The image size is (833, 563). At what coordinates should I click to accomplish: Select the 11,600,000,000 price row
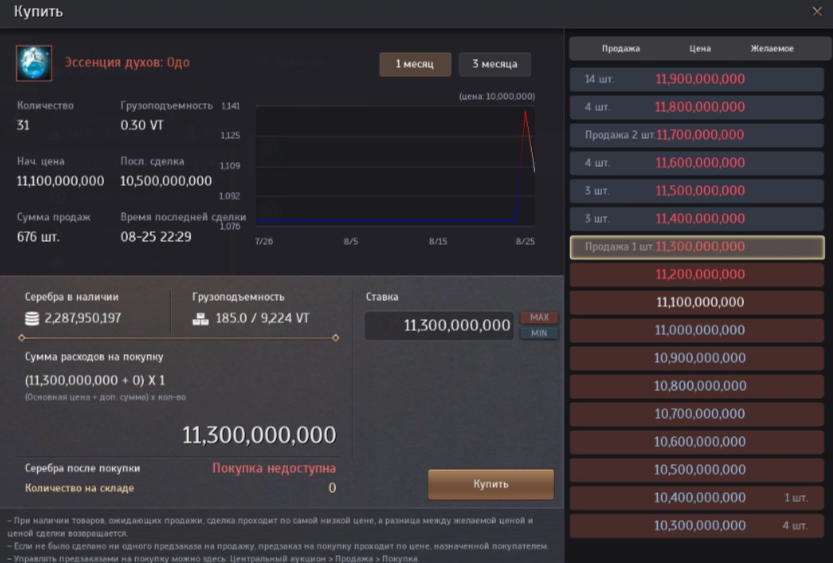click(696, 163)
